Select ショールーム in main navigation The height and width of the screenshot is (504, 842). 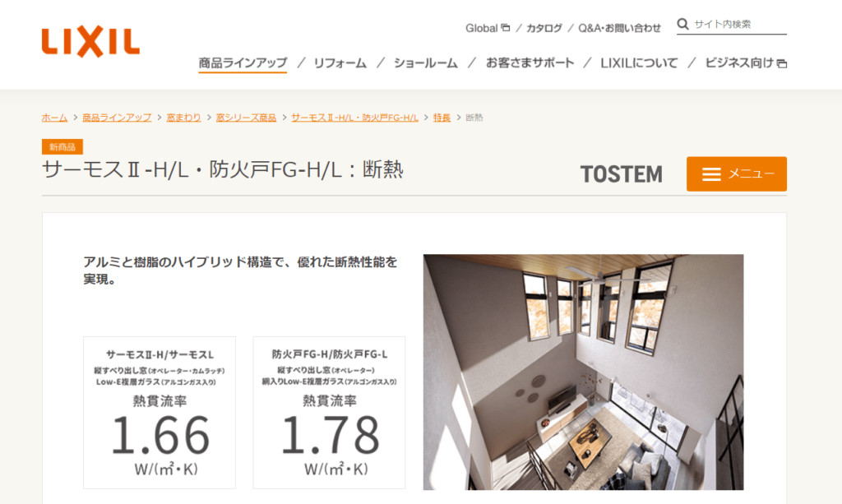pyautogui.click(x=425, y=63)
